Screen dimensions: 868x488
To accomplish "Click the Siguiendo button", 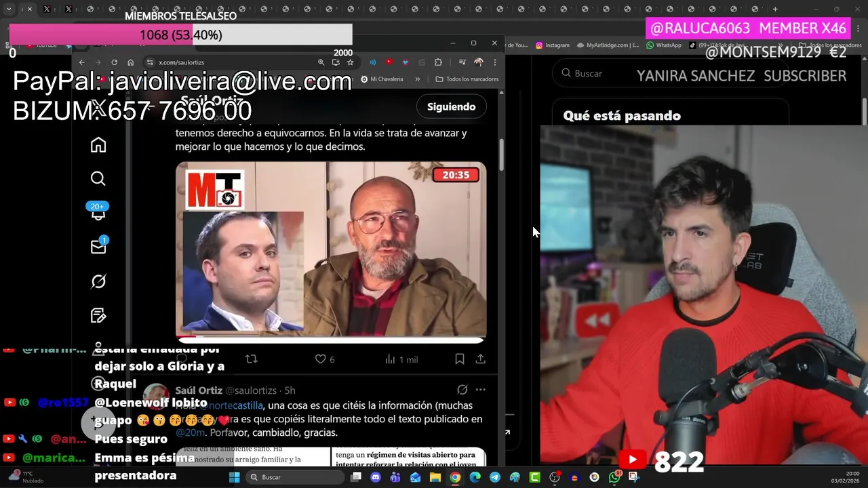I will point(451,106).
